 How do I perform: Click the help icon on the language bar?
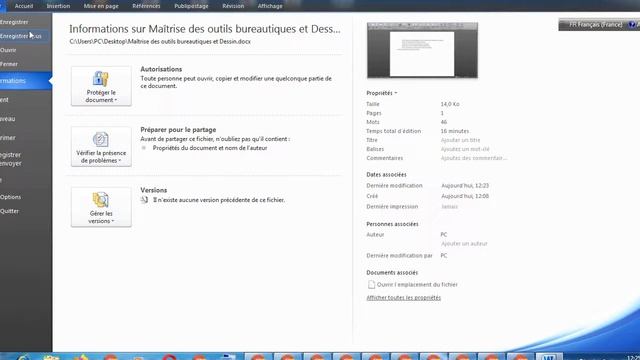click(x=632, y=24)
